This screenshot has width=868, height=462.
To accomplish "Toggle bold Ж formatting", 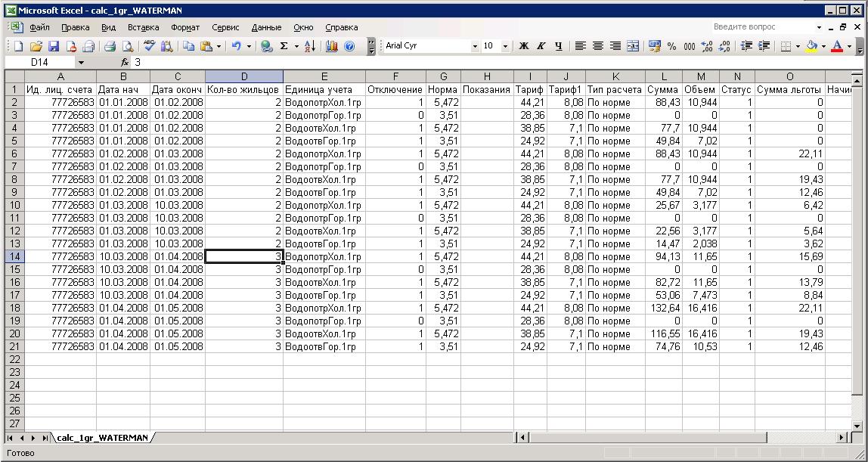I will (524, 46).
